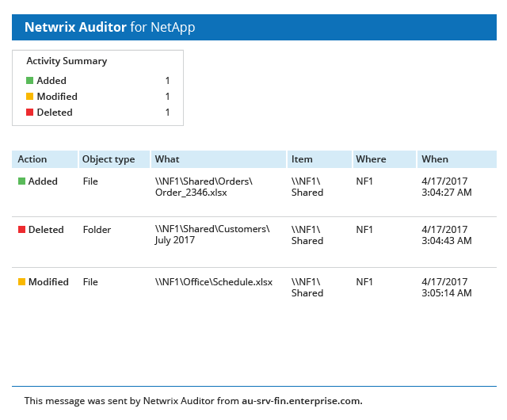Click NF1 location in Modified row
507x420 pixels.
click(364, 281)
